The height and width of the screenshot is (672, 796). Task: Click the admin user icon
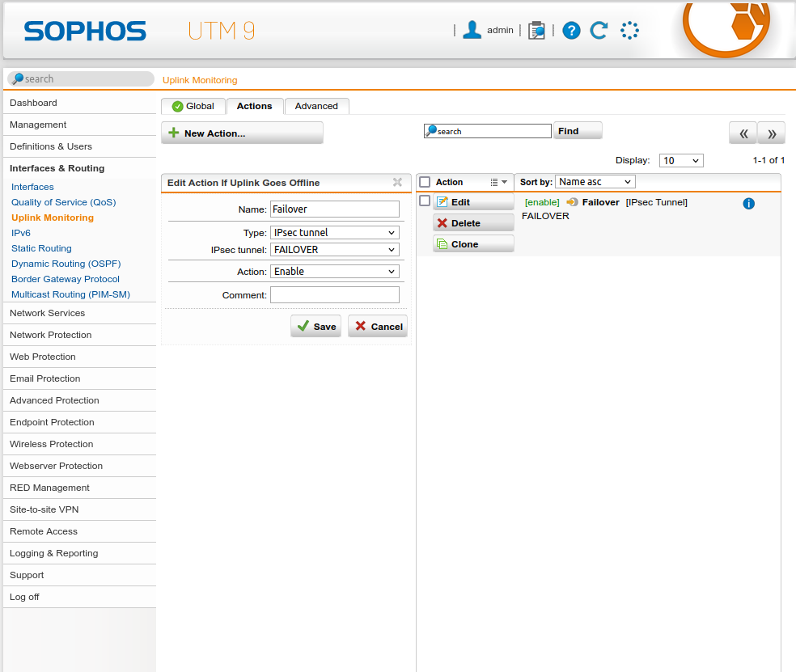(472, 30)
